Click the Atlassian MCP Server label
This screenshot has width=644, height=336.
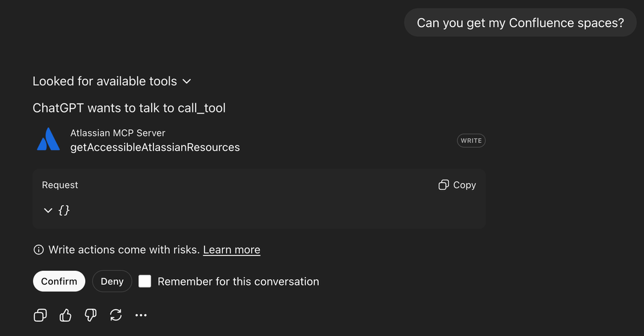coord(117,132)
